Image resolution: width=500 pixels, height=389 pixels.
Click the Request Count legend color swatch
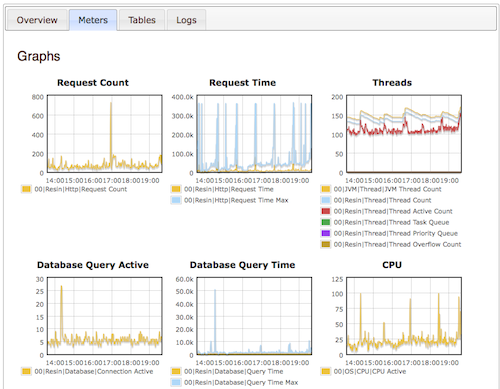coord(26,189)
